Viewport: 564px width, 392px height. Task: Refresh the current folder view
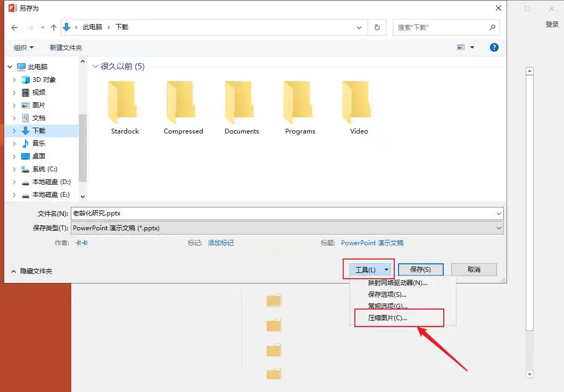click(377, 27)
